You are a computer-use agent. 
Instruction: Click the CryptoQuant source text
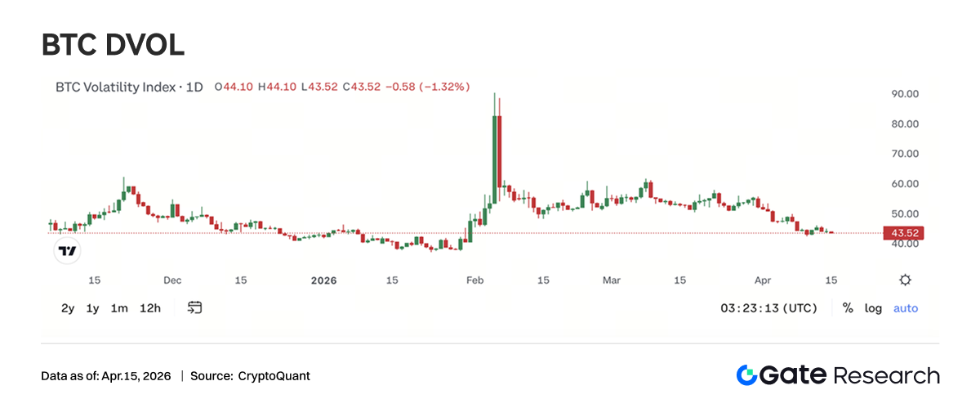pyautogui.click(x=274, y=376)
